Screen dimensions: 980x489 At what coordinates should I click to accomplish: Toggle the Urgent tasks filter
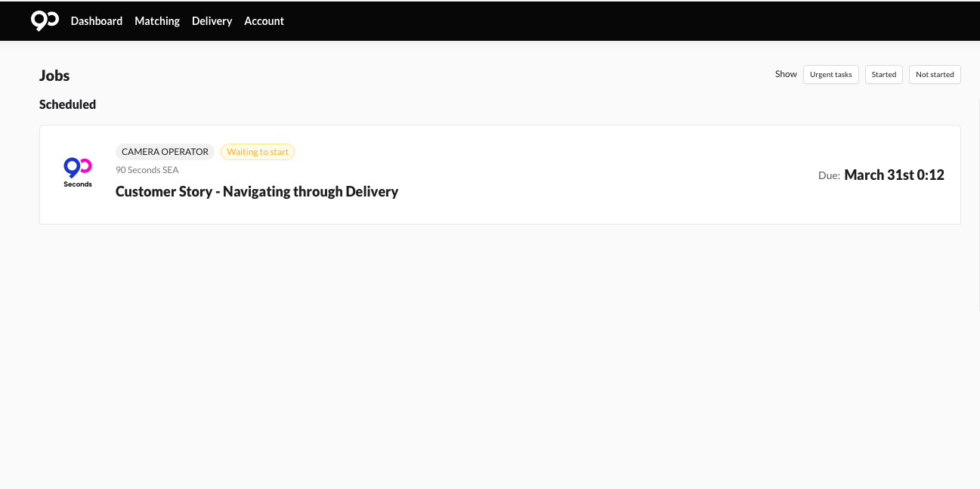coord(830,75)
